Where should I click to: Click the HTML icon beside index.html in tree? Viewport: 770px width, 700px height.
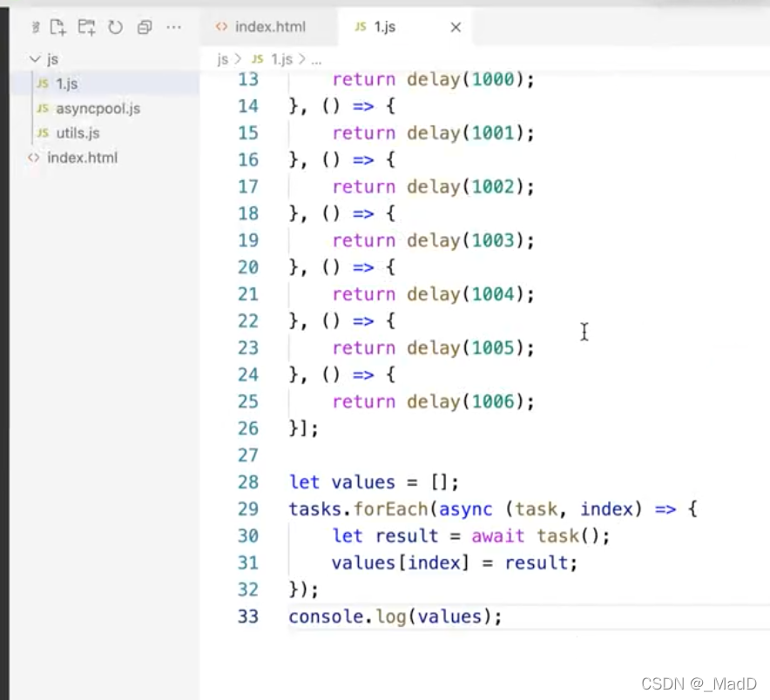33,158
